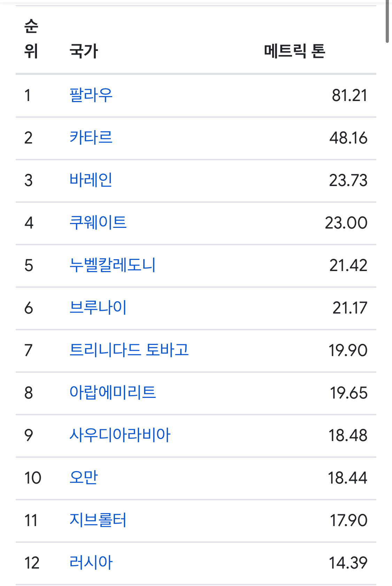Click the 81.21 value cell
This screenshot has height=586, width=392.
(349, 95)
